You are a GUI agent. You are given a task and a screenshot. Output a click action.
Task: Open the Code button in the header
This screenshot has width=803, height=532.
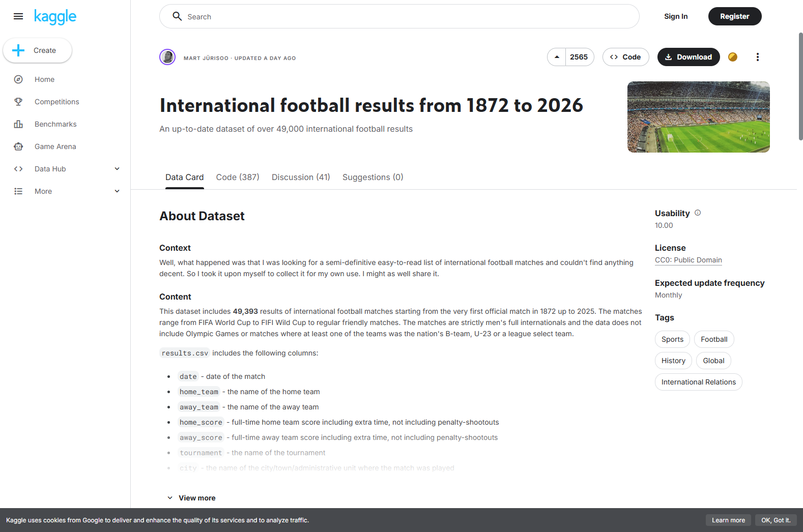[x=626, y=57]
